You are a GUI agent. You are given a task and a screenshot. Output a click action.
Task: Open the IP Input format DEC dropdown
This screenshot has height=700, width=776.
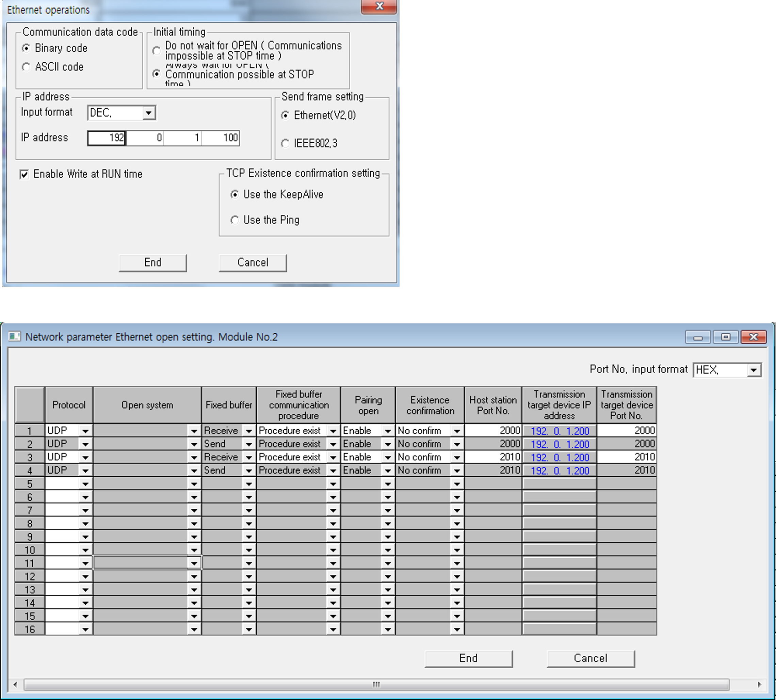148,113
